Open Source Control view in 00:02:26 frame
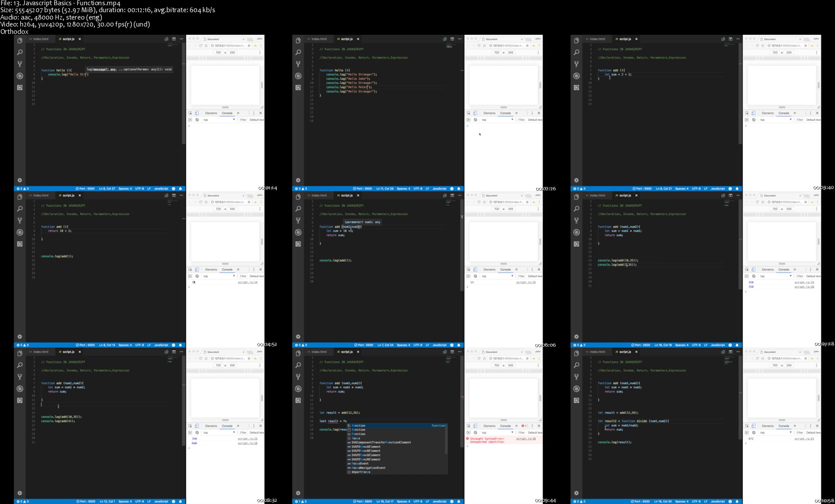835x504 pixels. click(298, 64)
